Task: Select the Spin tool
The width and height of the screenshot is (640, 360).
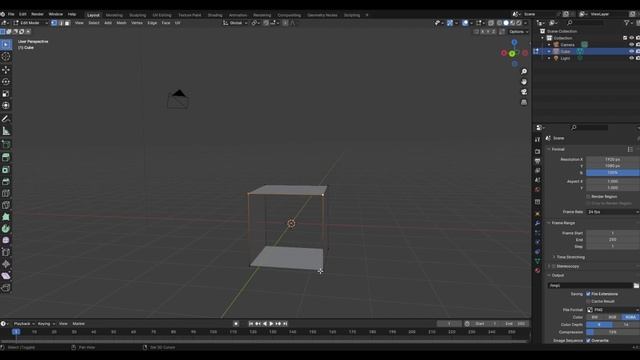Action: [x=6, y=229]
